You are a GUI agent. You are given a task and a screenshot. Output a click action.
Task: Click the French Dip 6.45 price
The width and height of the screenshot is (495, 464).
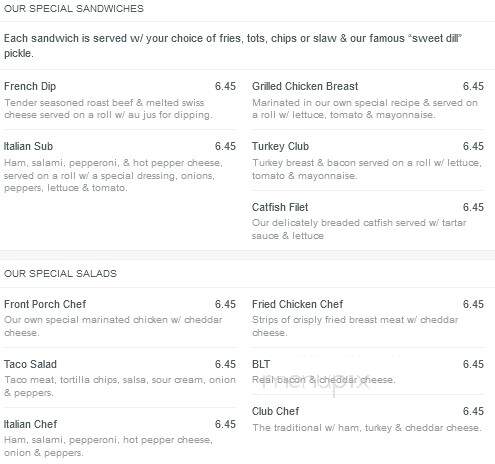click(225, 86)
